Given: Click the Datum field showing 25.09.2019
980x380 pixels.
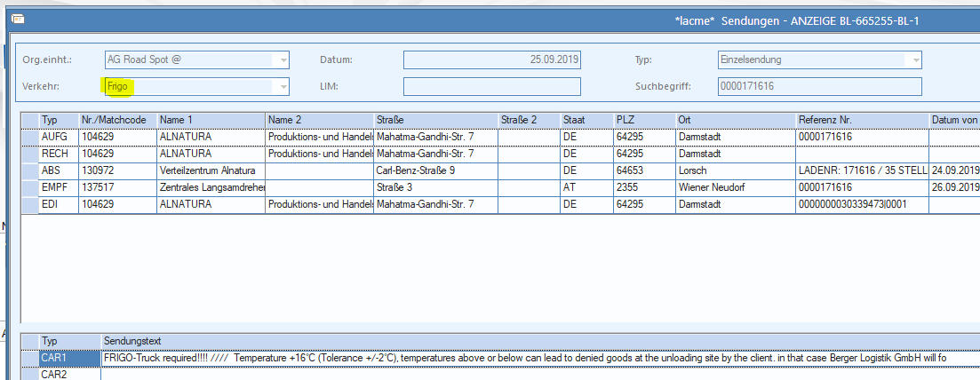Looking at the screenshot, I should 492,60.
